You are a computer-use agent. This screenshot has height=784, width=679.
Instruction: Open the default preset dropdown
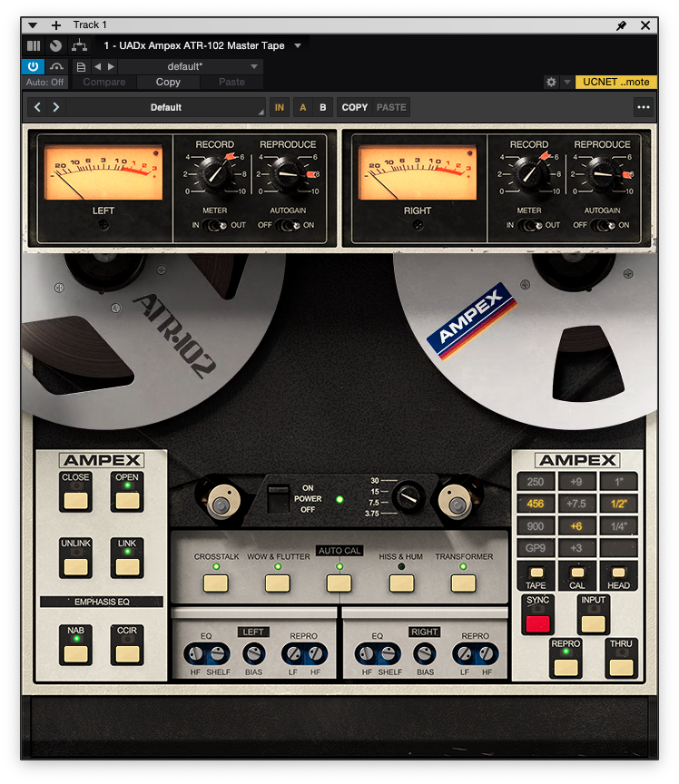click(x=191, y=66)
